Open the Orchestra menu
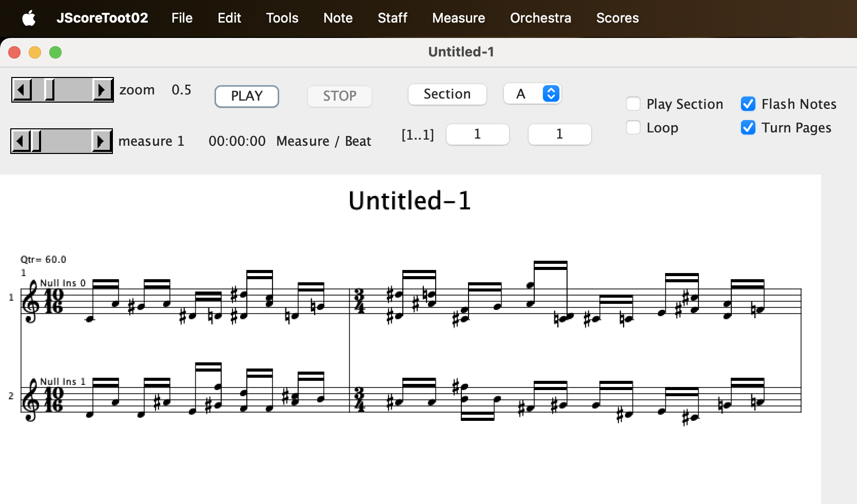Screen dimensions: 857x504 pos(541,18)
